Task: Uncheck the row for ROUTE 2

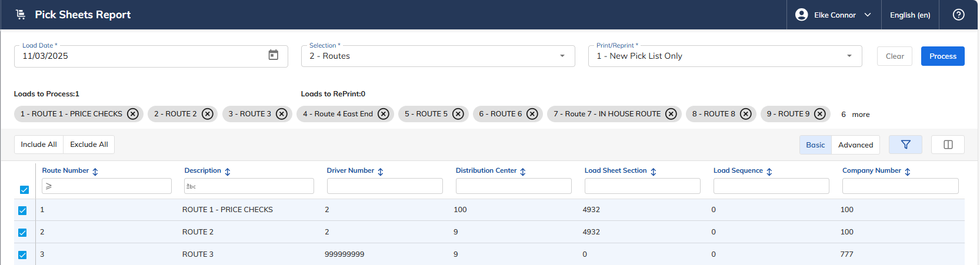Action: point(22,233)
